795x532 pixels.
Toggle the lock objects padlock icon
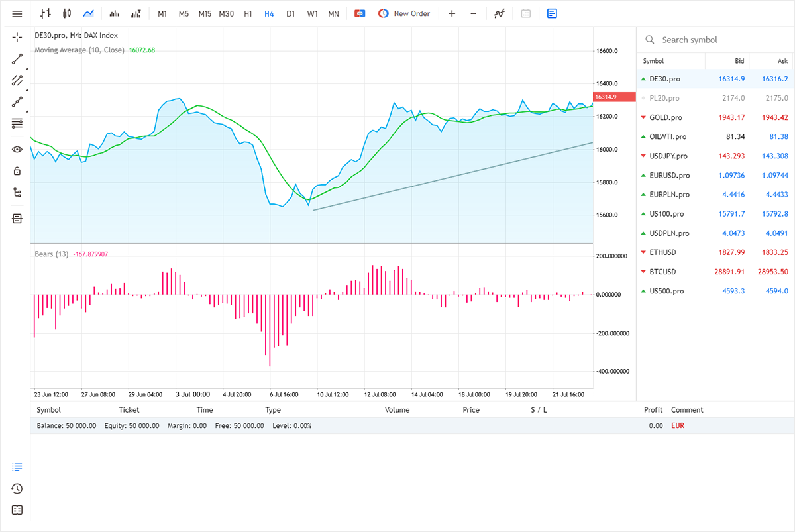coord(17,171)
